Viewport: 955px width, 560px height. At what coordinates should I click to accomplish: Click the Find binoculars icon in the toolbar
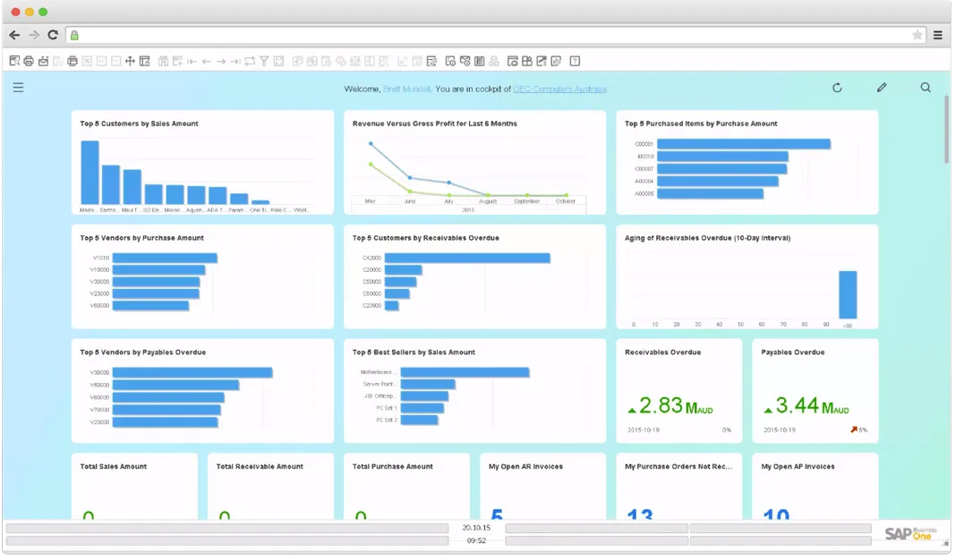[x=161, y=60]
